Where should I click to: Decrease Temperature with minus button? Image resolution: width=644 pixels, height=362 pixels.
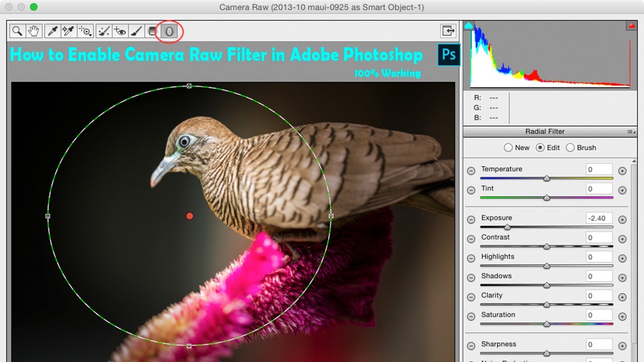click(471, 171)
